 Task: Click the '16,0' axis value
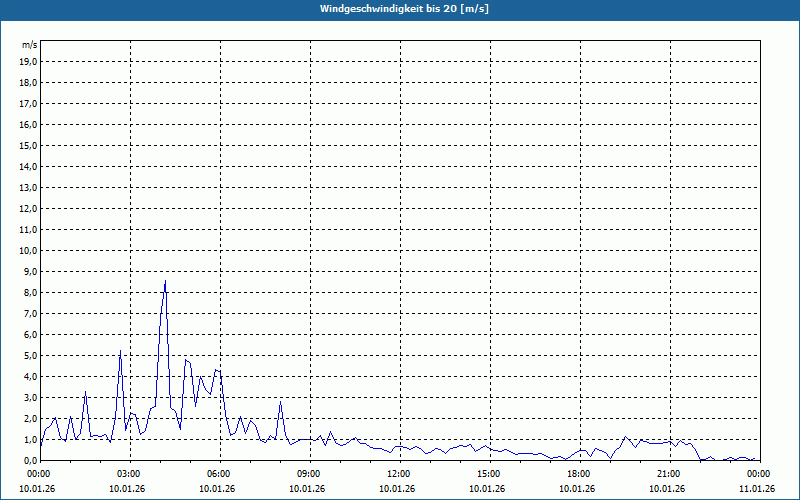point(28,124)
